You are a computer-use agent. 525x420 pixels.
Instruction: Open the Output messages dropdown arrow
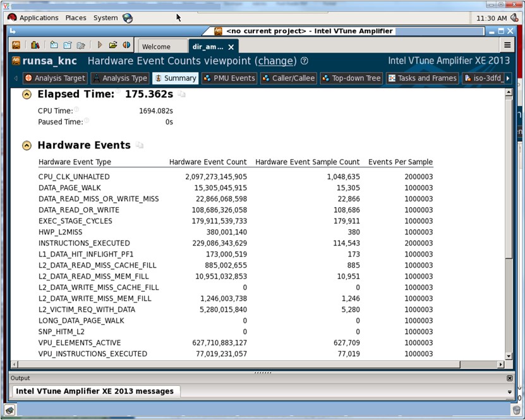tap(510, 392)
